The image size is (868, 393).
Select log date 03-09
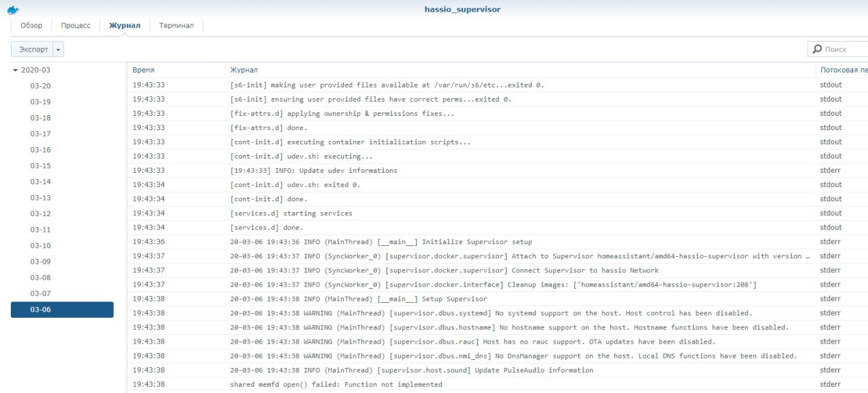click(41, 262)
